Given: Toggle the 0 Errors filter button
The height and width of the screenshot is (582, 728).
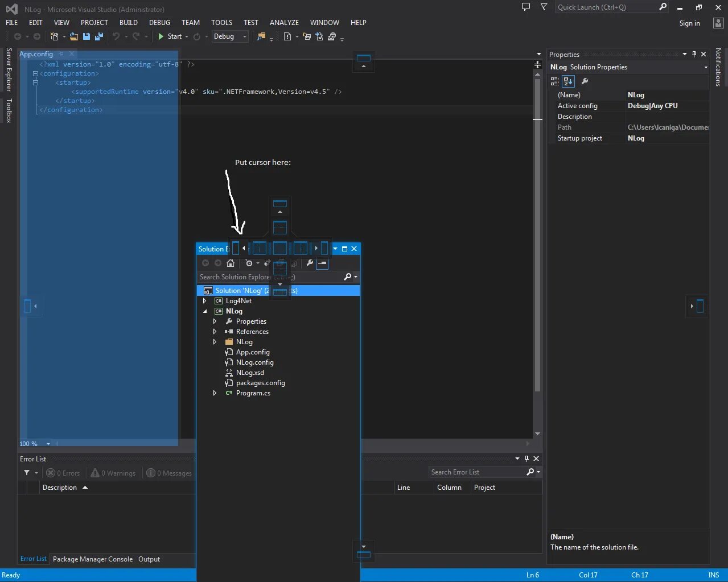Looking at the screenshot, I should coord(63,473).
